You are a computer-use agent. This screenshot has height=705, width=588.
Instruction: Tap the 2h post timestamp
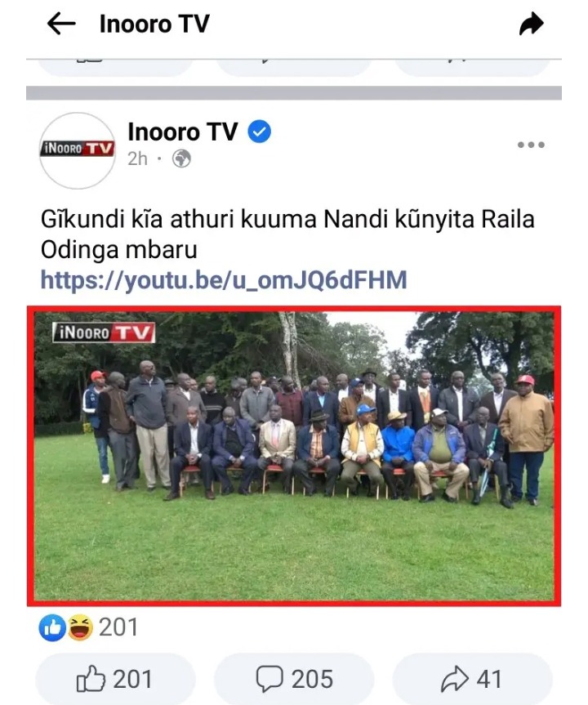click(x=137, y=158)
